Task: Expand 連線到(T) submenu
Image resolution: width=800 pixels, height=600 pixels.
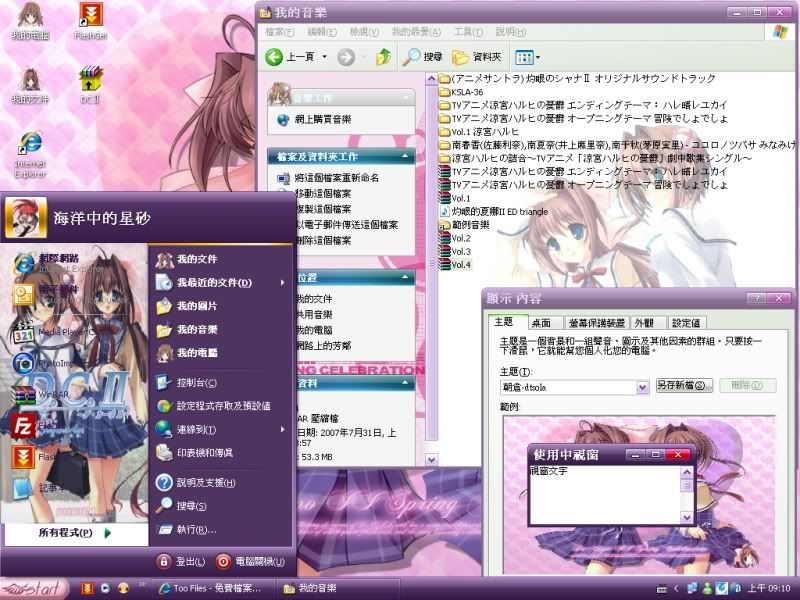Action: tap(220, 430)
